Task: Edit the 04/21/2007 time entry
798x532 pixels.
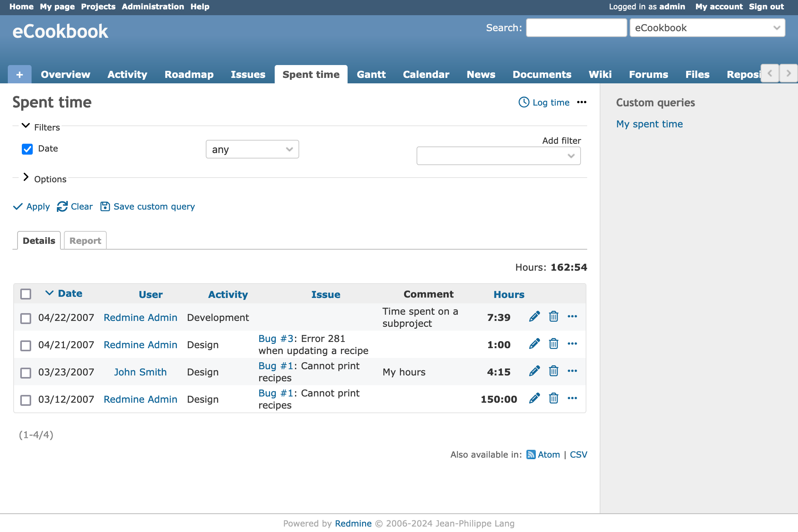Action: click(x=535, y=344)
